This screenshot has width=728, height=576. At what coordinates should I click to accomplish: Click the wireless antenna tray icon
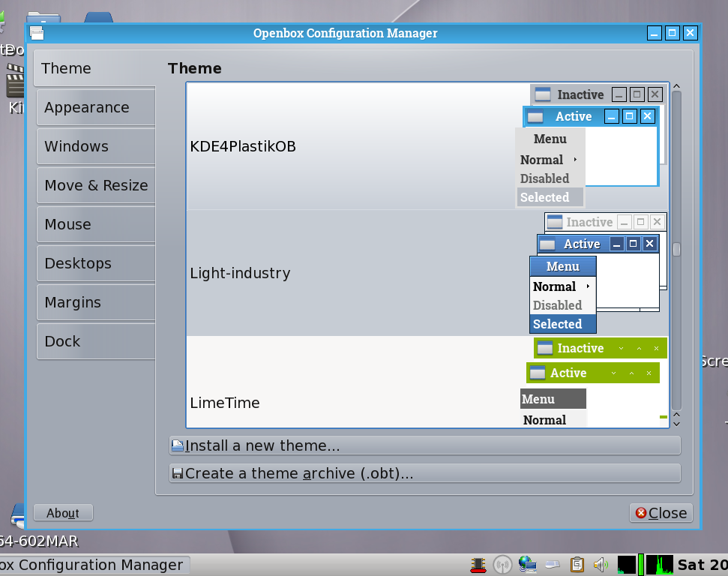pyautogui.click(x=502, y=565)
